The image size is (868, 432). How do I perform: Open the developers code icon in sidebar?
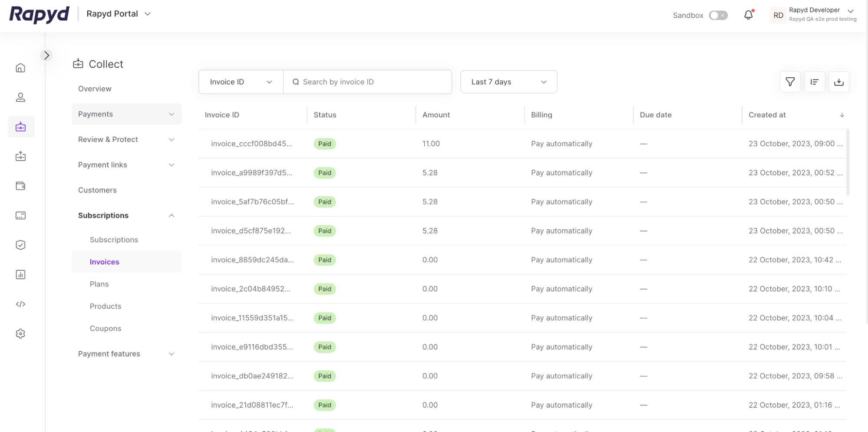(20, 304)
